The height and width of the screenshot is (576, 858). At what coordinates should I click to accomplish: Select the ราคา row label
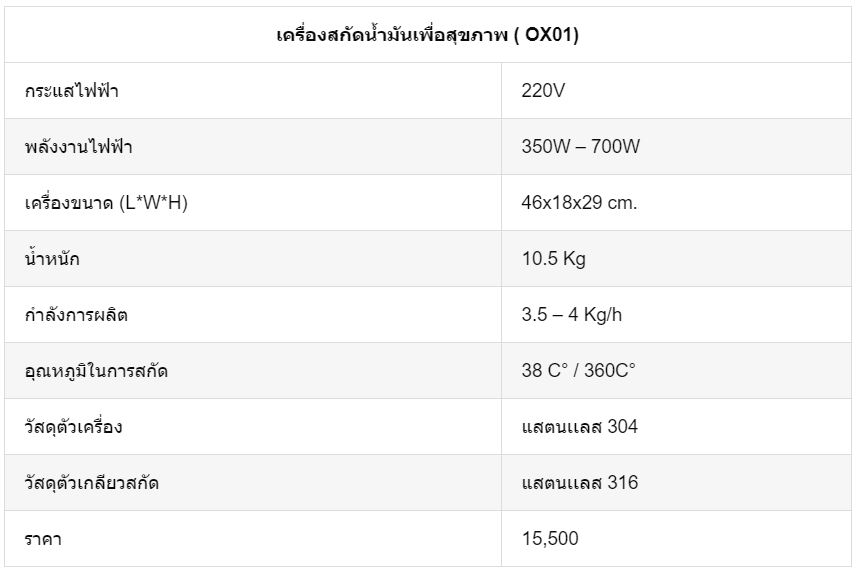point(43,539)
